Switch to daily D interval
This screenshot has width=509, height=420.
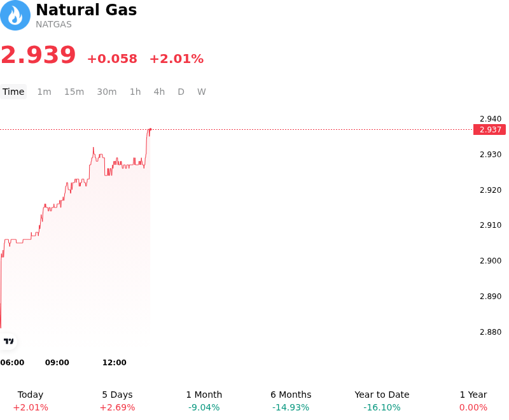181,92
